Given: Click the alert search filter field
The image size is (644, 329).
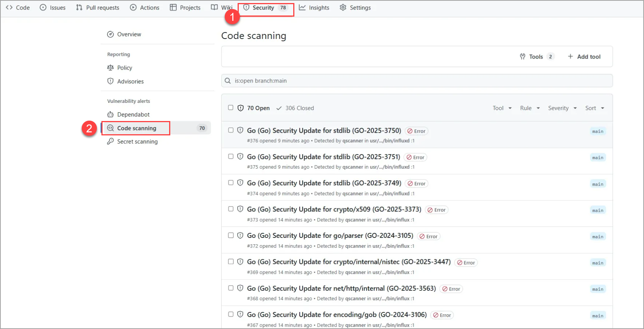Looking at the screenshot, I should 417,81.
